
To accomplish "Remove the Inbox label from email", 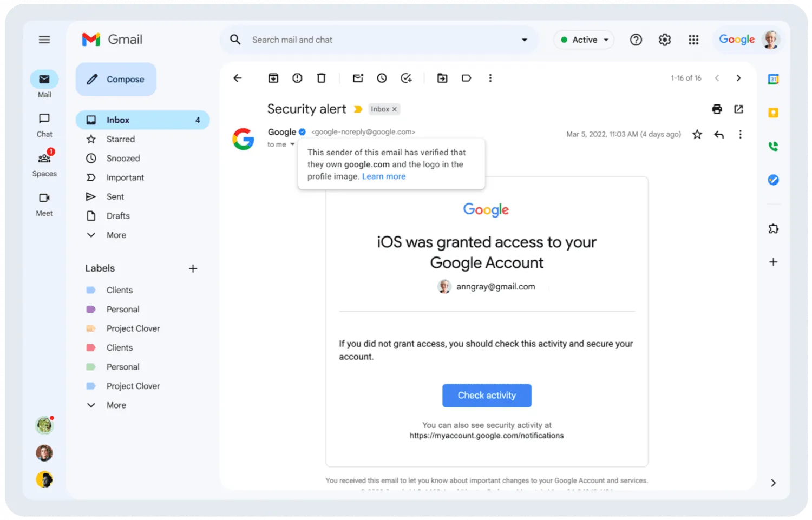I will [x=395, y=109].
